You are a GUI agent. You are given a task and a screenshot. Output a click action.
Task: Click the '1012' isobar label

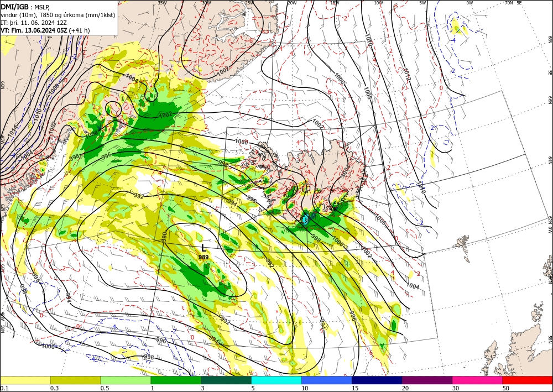tap(406, 75)
